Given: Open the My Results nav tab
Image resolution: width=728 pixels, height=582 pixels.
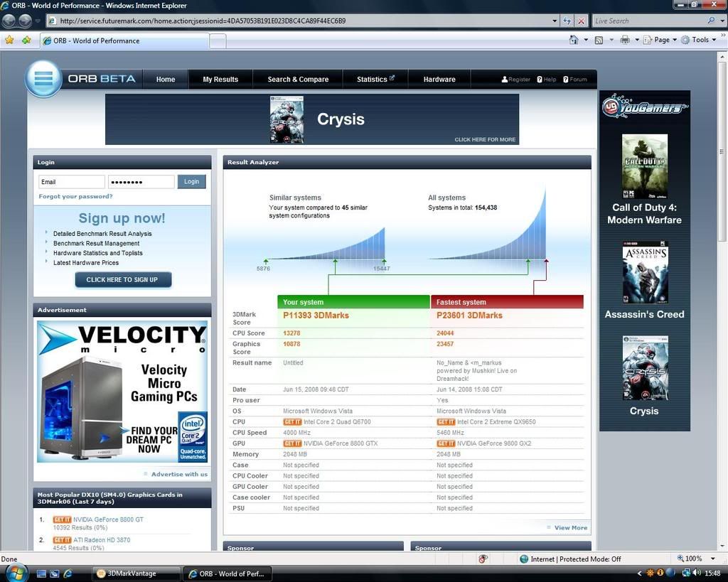Looking at the screenshot, I should click(220, 80).
